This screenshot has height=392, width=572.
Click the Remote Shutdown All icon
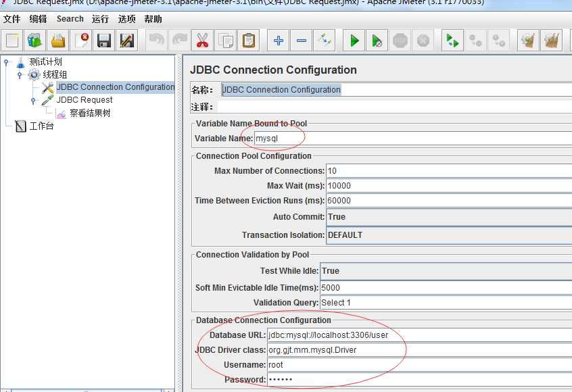tap(499, 41)
